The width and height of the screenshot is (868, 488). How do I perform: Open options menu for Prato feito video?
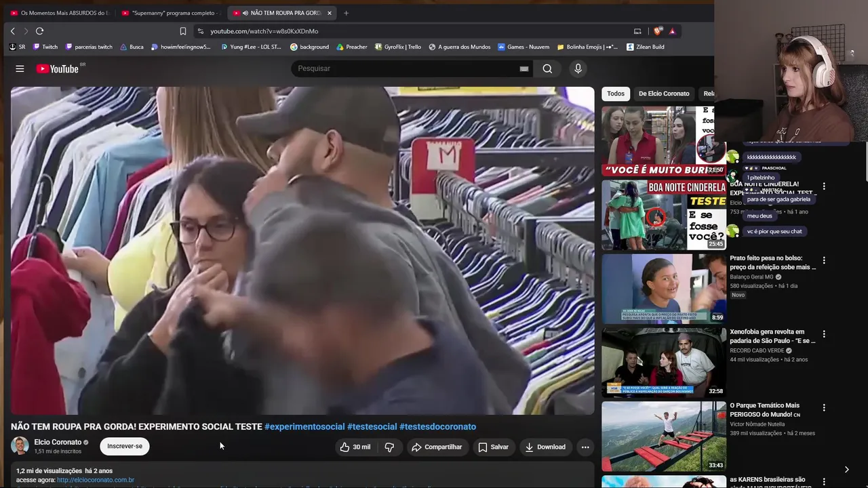[824, 260]
